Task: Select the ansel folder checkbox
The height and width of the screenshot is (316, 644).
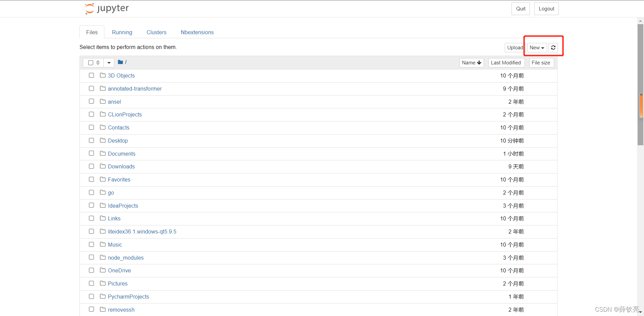Action: 91,101
